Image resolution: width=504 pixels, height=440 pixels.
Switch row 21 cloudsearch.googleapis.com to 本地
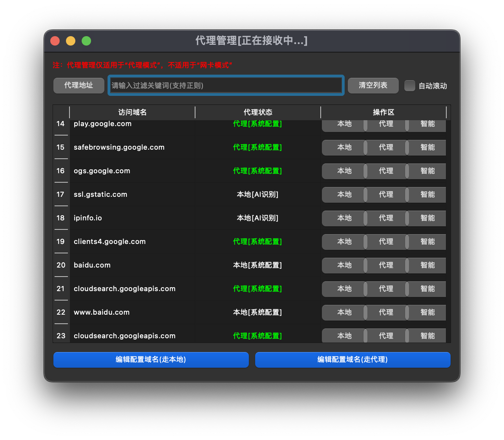(344, 289)
